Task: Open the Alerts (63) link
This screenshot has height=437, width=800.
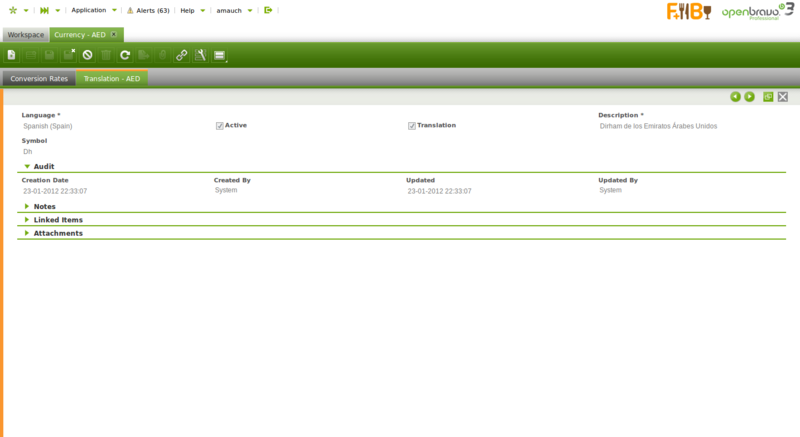Action: 148,10
